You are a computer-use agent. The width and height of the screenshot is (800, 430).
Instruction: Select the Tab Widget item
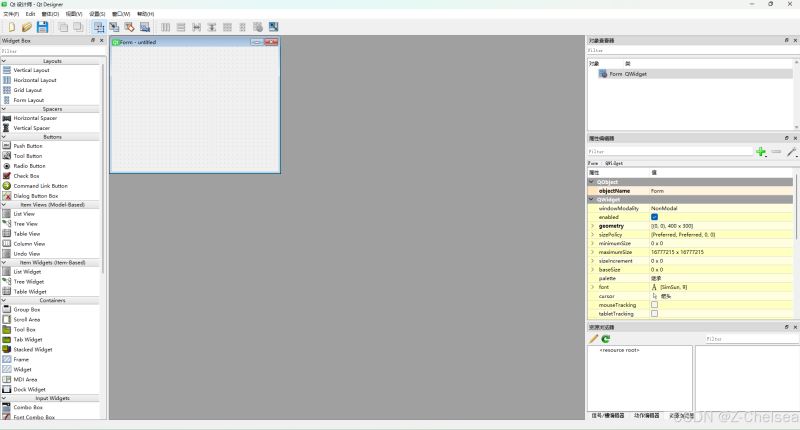coord(28,339)
